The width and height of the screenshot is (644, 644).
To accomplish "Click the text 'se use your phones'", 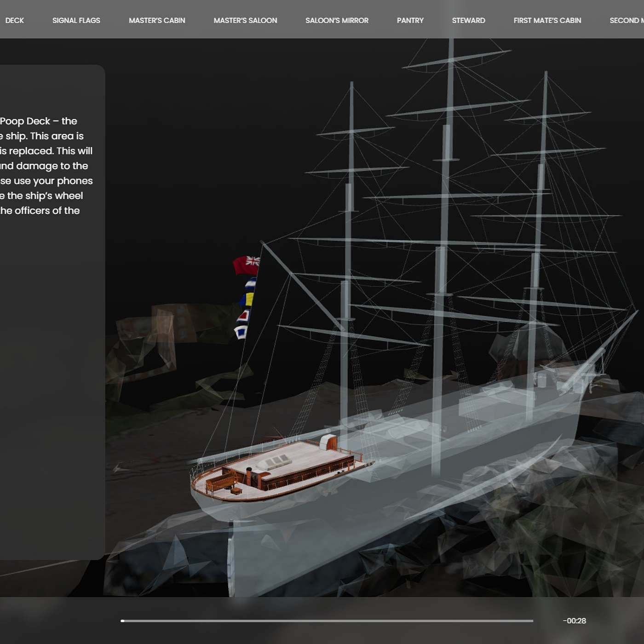I will tap(46, 181).
